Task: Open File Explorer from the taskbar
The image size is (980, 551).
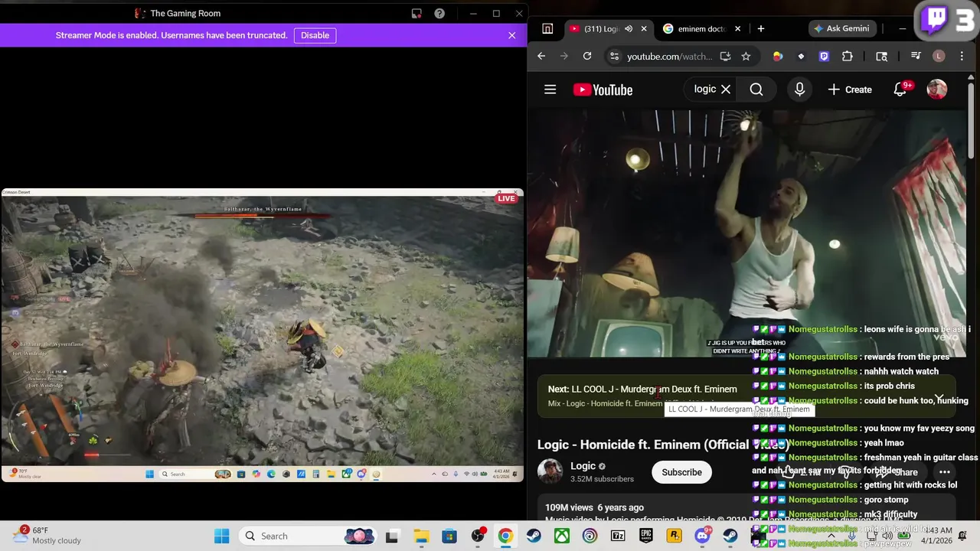Action: [x=421, y=536]
